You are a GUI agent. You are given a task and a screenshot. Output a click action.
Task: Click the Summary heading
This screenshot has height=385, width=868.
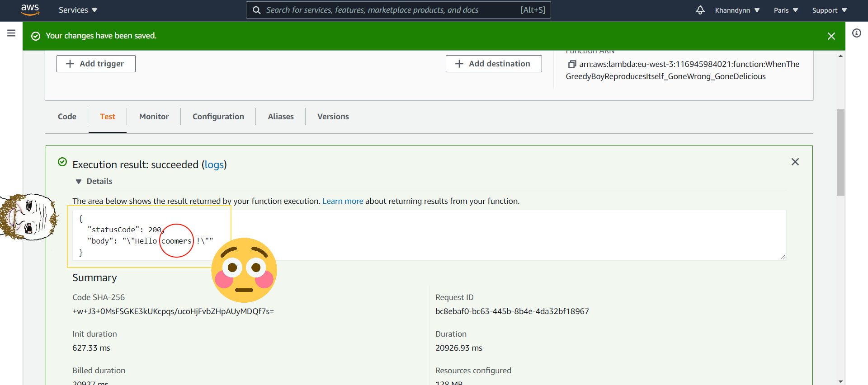94,277
